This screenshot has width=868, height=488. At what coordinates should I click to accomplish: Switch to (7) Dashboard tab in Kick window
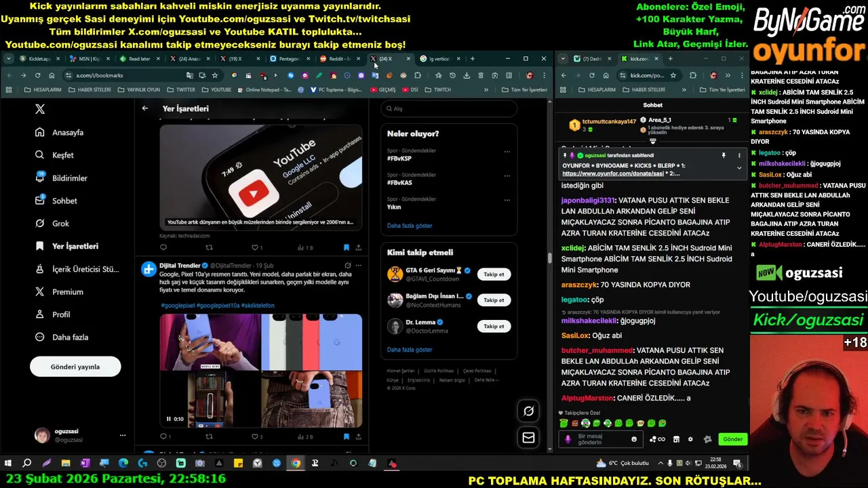pyautogui.click(x=591, y=59)
